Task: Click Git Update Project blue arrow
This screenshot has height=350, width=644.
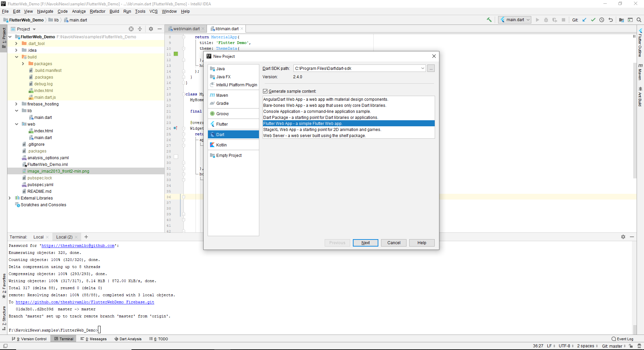Action: coord(584,20)
